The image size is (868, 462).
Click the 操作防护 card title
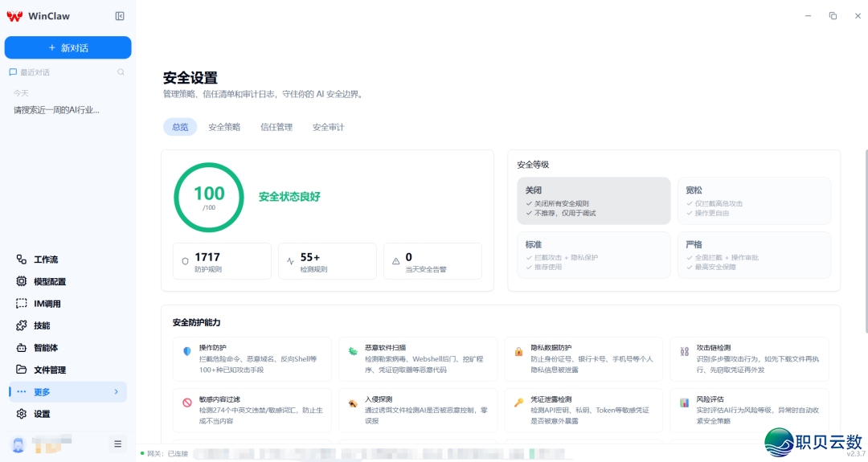point(212,347)
